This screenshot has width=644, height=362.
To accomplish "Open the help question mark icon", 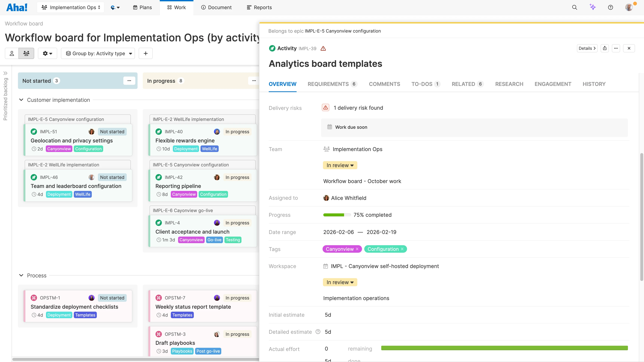I will (611, 7).
